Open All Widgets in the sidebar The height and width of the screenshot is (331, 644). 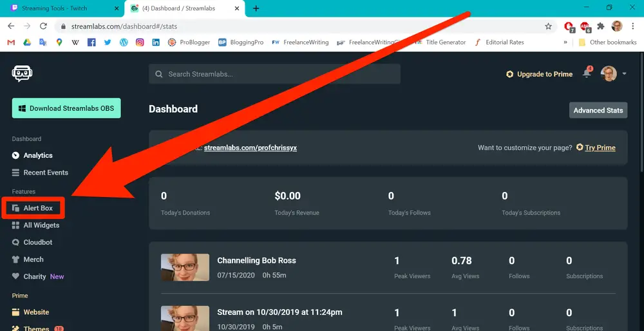[x=41, y=225]
